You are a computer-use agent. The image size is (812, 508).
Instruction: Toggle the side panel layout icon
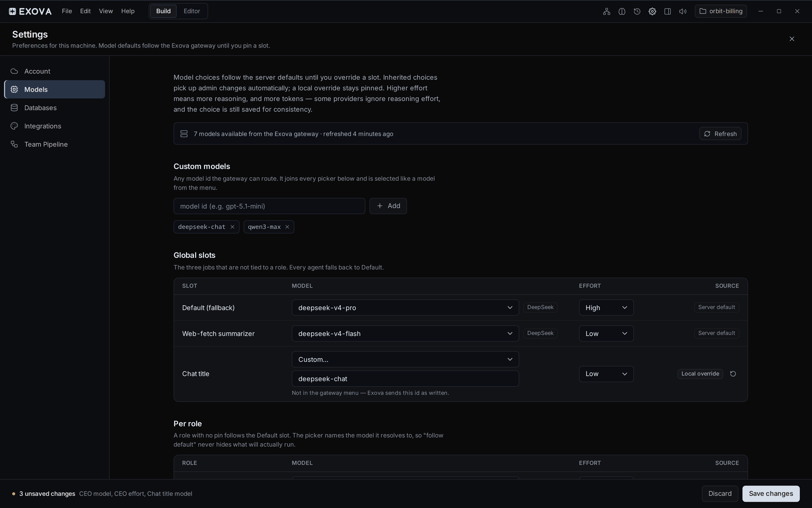pos(668,11)
